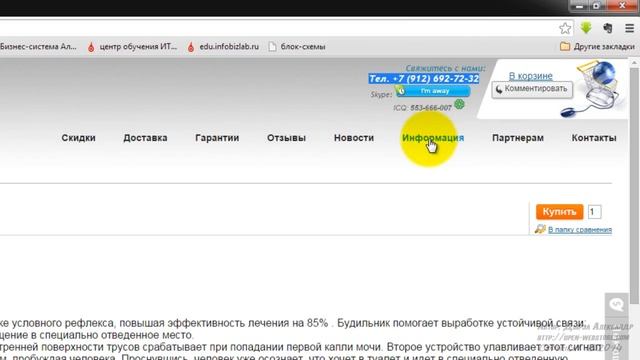
Task: Open the Chrome menu hamburger icon
Action: (629, 28)
